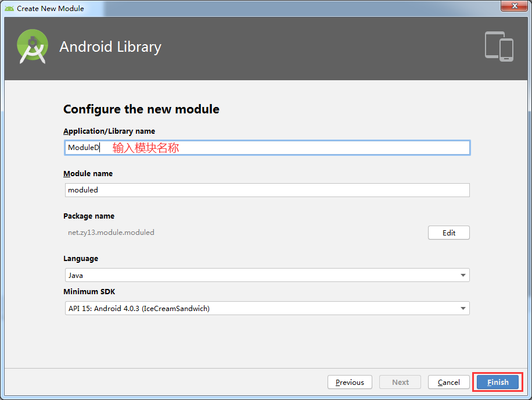Cancel the new module wizard
The image size is (532, 400).
pyautogui.click(x=448, y=383)
